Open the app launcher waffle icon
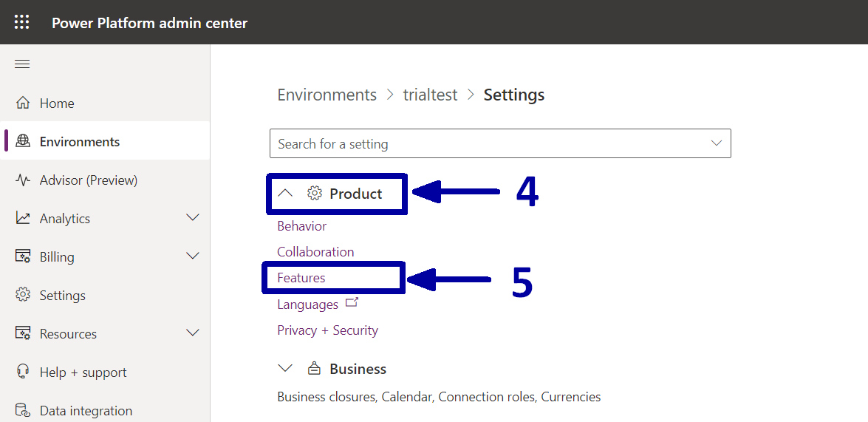868x422 pixels. pyautogui.click(x=22, y=22)
